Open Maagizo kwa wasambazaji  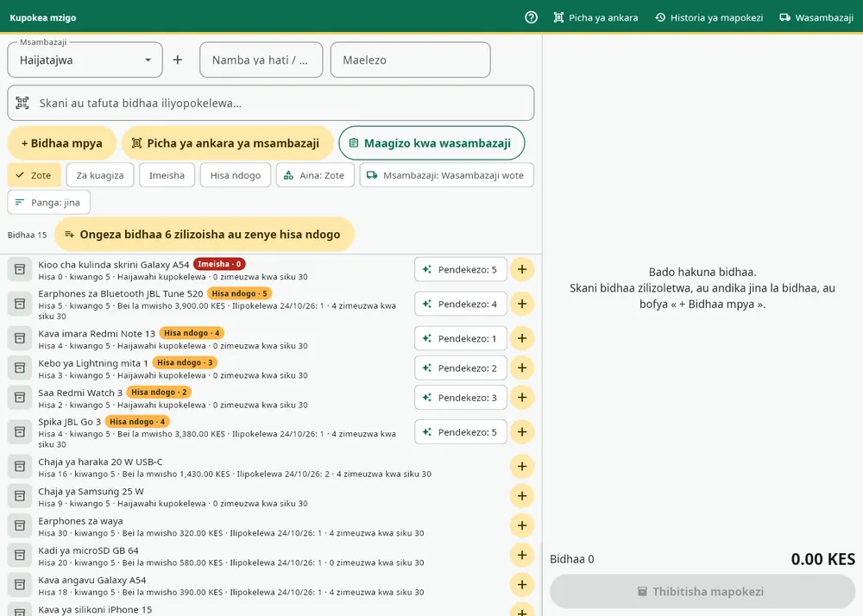432,143
